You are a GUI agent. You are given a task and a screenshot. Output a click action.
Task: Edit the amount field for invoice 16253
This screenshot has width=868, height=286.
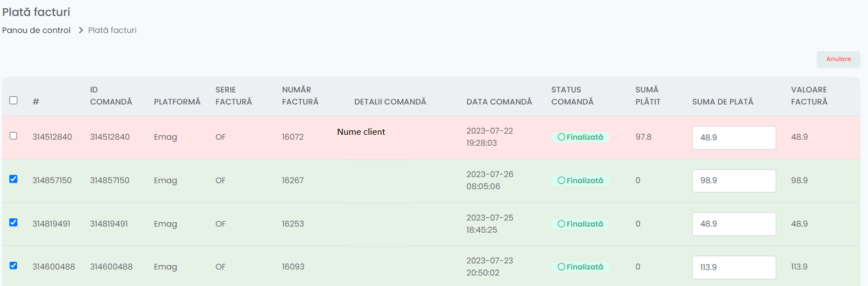point(734,224)
